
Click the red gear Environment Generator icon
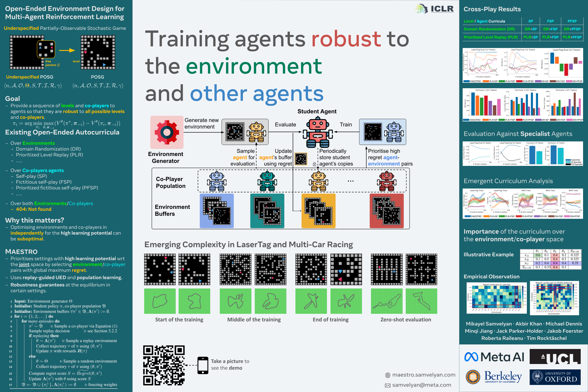167,132
